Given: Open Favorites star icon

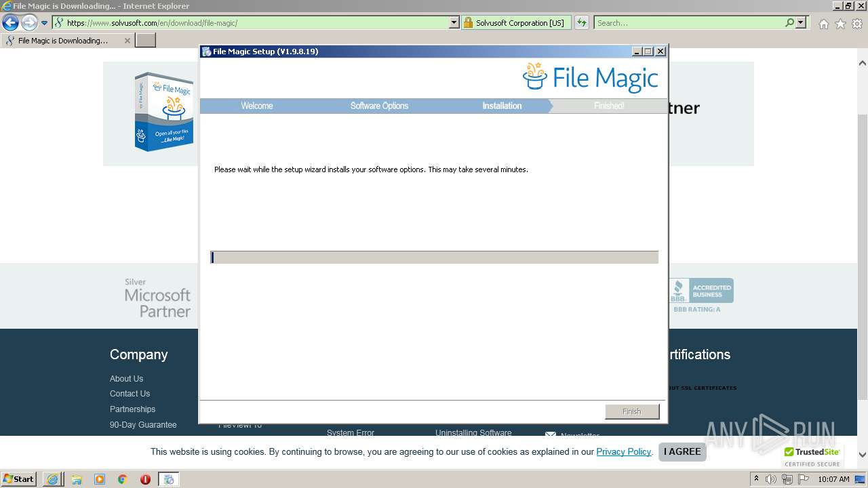Looking at the screenshot, I should pyautogui.click(x=840, y=24).
